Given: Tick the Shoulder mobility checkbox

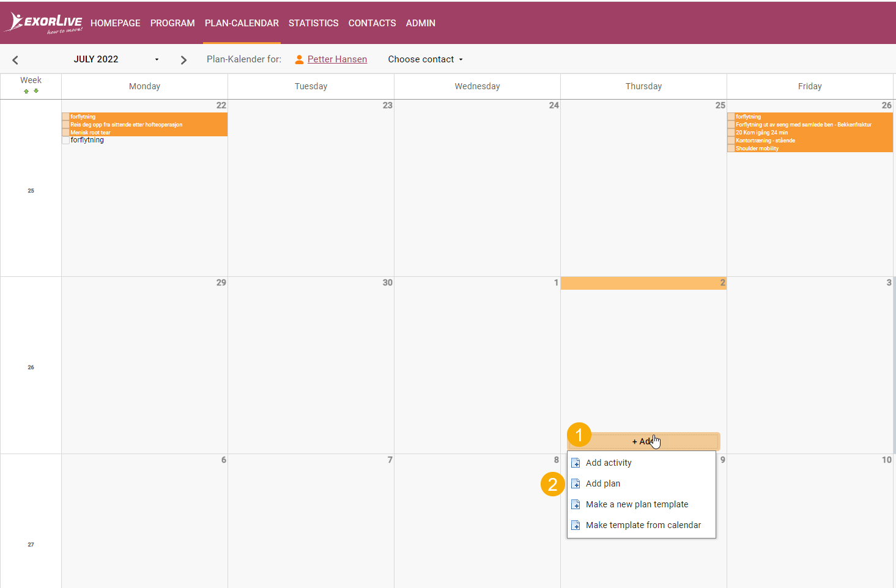Looking at the screenshot, I should pos(731,149).
